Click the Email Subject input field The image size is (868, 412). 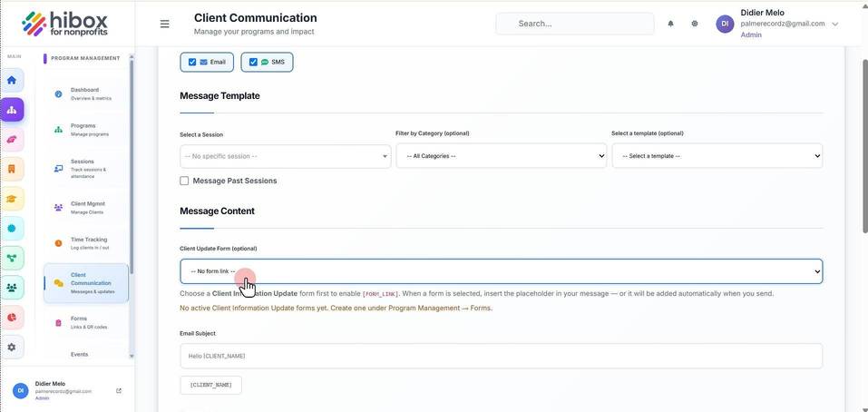tap(501, 356)
